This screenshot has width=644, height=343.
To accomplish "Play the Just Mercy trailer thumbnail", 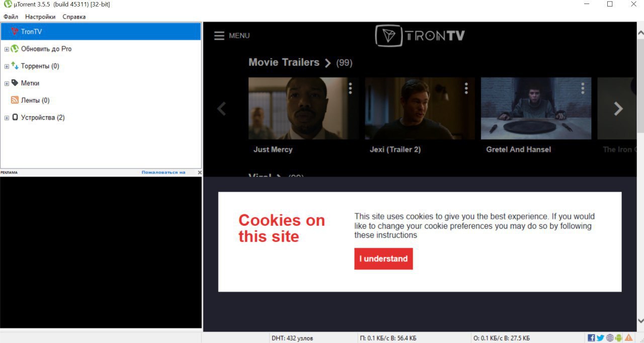I will point(303,108).
